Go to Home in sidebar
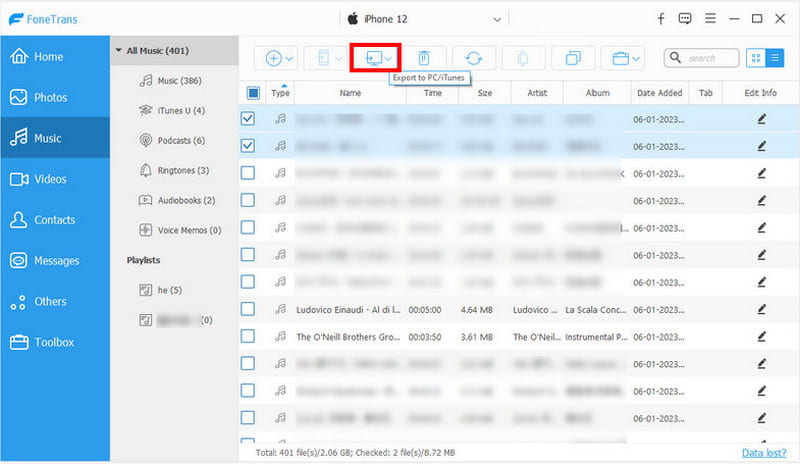800x464 pixels. click(55, 56)
